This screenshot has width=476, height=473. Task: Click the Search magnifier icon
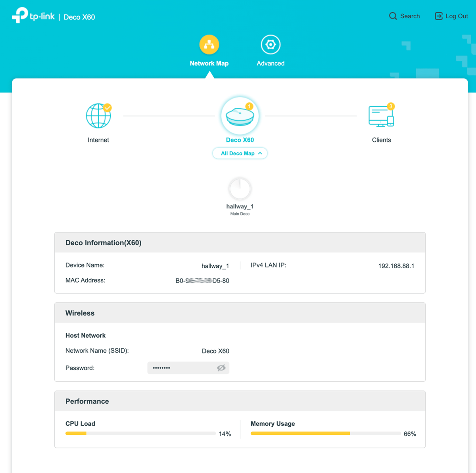(x=393, y=16)
